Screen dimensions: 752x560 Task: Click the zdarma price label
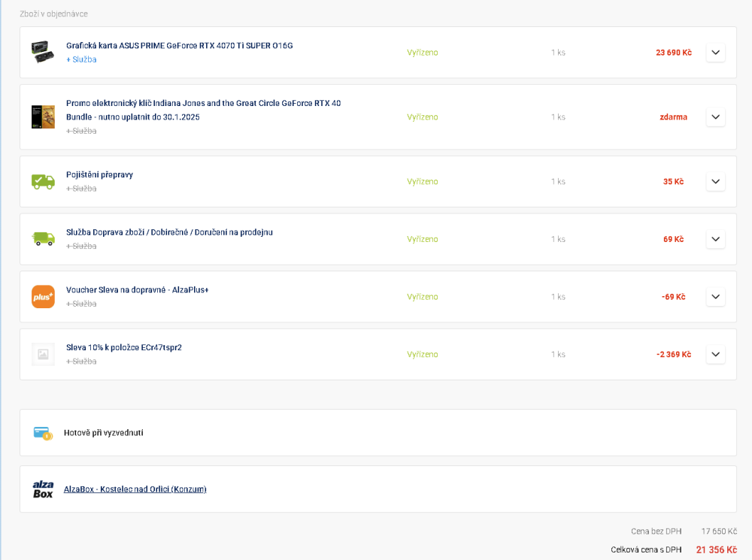(x=672, y=117)
